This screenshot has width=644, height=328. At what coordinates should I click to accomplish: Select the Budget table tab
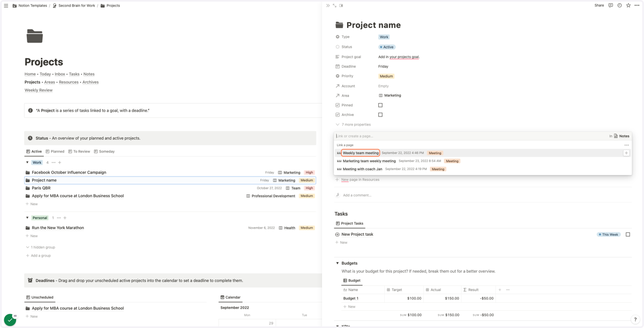[352, 280]
